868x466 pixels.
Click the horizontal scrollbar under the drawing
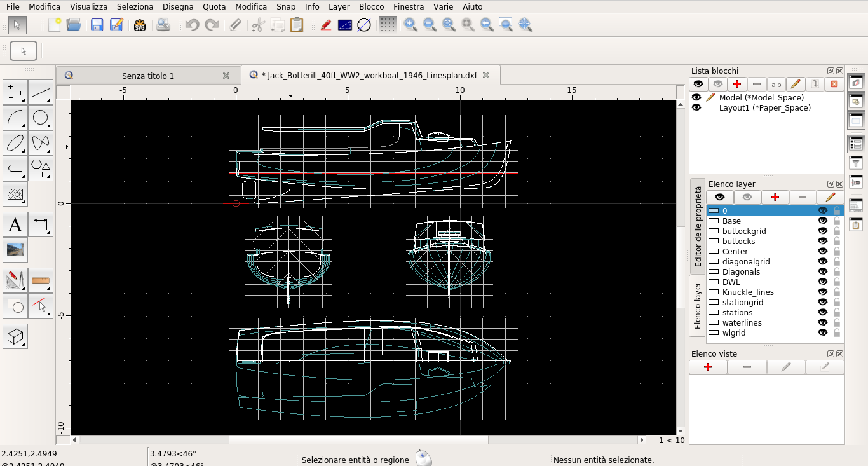coord(358,440)
